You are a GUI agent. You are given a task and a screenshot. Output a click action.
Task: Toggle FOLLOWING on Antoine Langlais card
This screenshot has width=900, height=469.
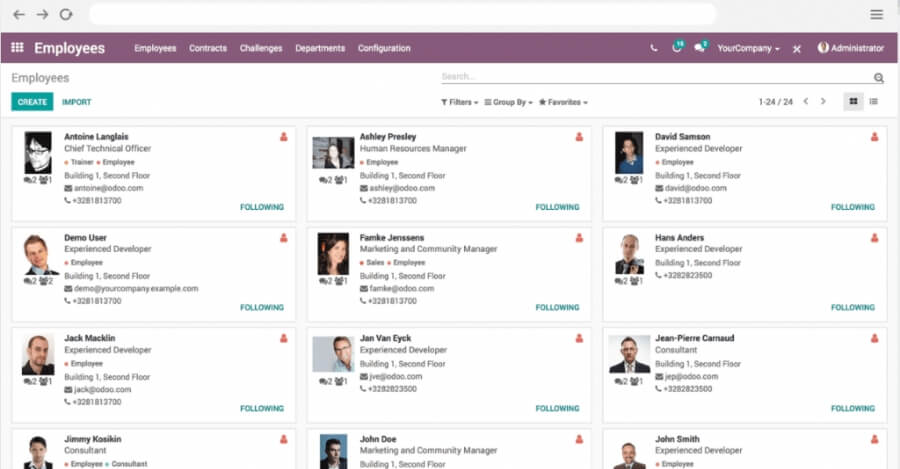click(262, 208)
